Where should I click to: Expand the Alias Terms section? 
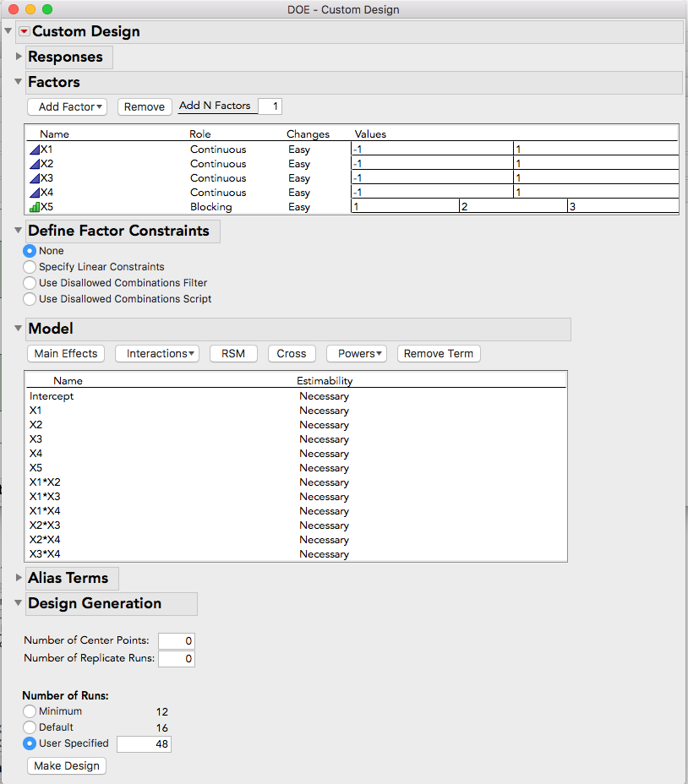19,578
